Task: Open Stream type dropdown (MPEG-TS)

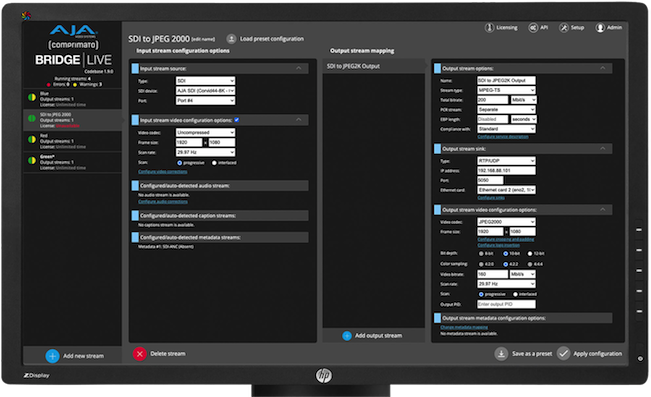Action: 507,90
